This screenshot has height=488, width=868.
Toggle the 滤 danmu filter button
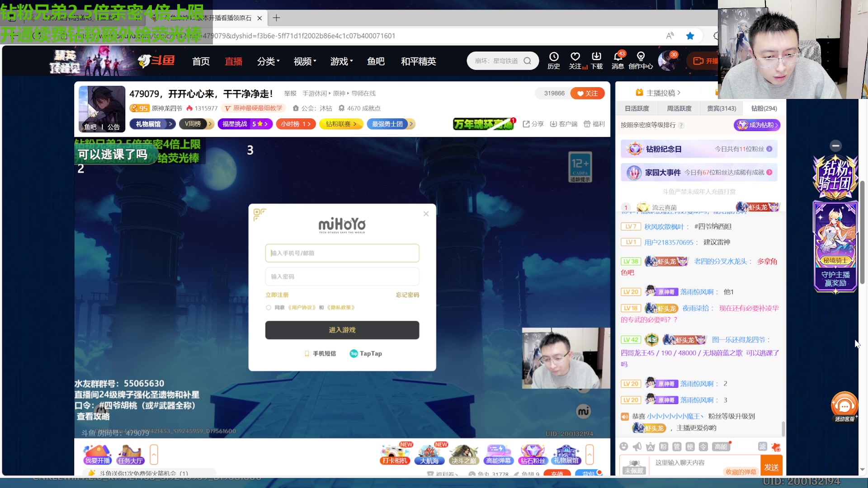pyautogui.click(x=763, y=446)
